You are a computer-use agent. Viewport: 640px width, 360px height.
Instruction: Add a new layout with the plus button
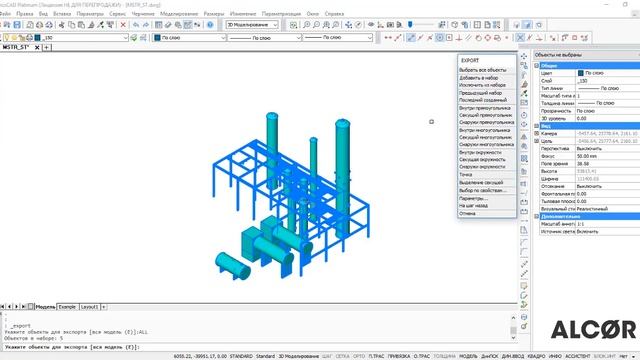click(x=104, y=307)
